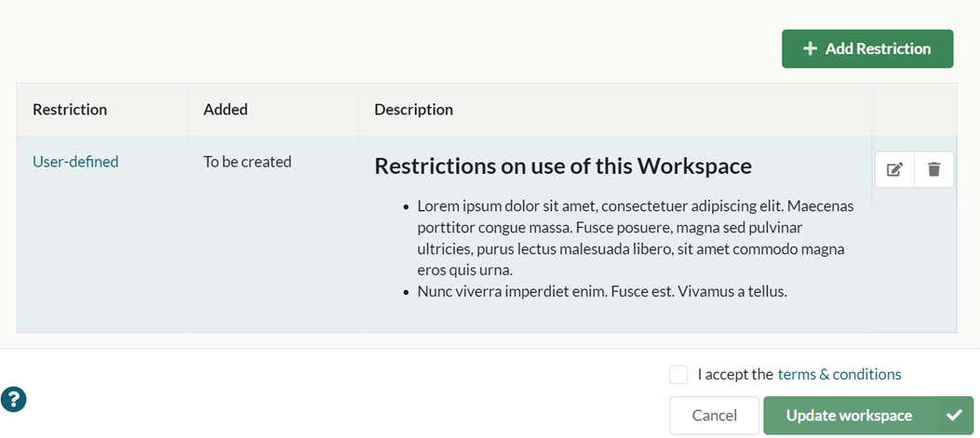Click the Update workspace button
This screenshot has height=438, width=980.
(x=849, y=416)
